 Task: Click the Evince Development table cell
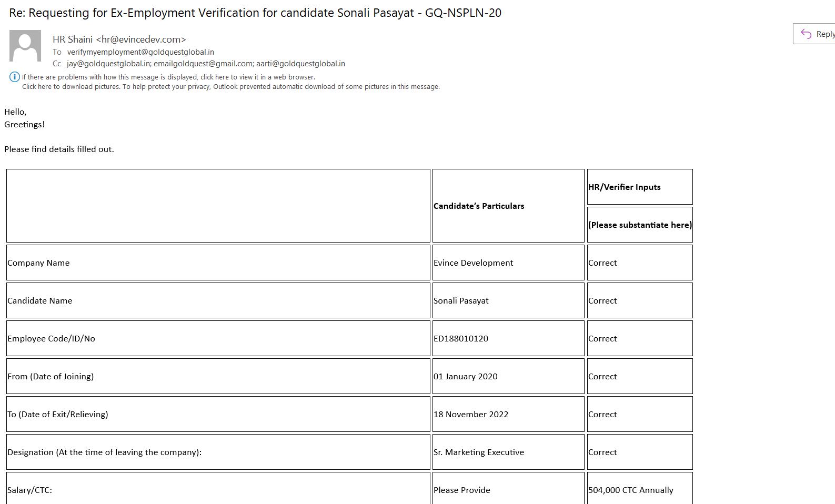[473, 263]
